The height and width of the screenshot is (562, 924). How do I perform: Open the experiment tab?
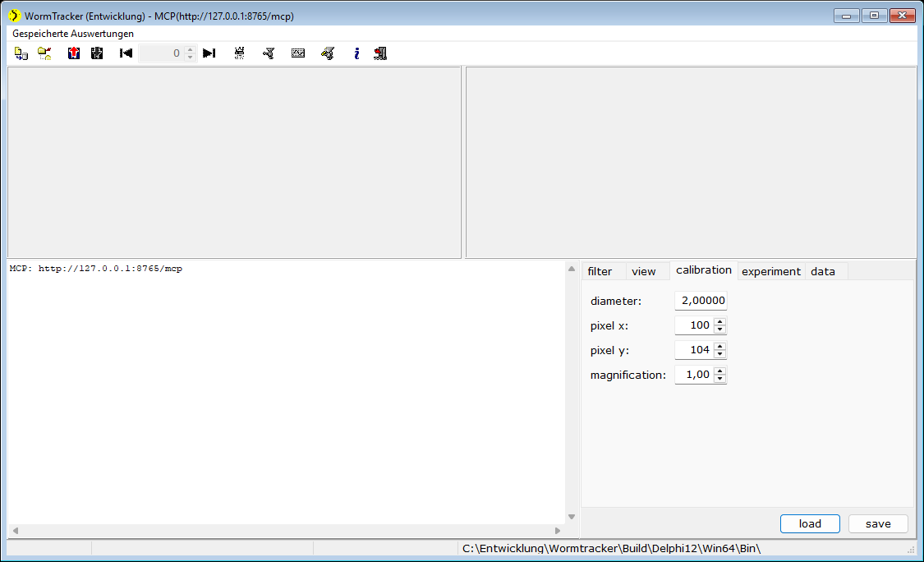[770, 271]
